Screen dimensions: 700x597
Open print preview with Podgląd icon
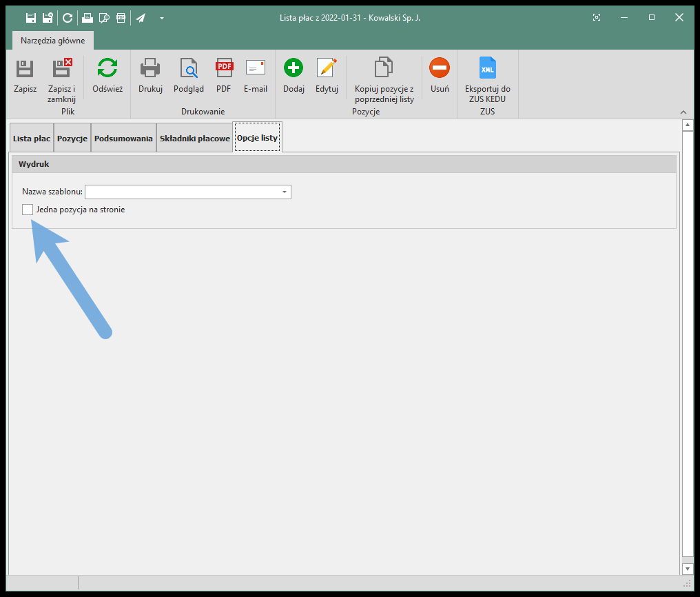(x=188, y=68)
